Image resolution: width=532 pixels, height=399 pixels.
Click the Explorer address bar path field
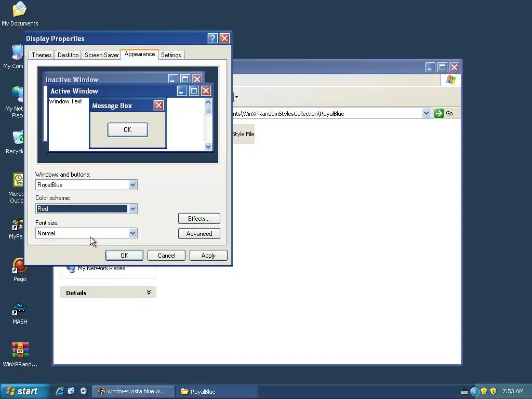(327, 114)
